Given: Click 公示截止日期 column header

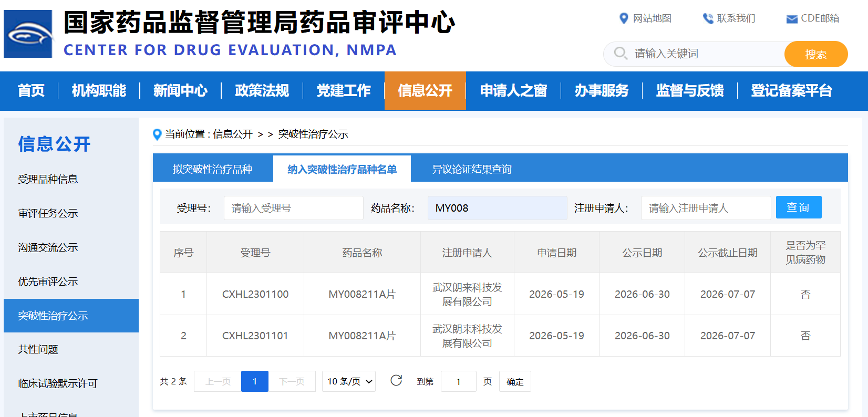Looking at the screenshot, I should [x=728, y=253].
